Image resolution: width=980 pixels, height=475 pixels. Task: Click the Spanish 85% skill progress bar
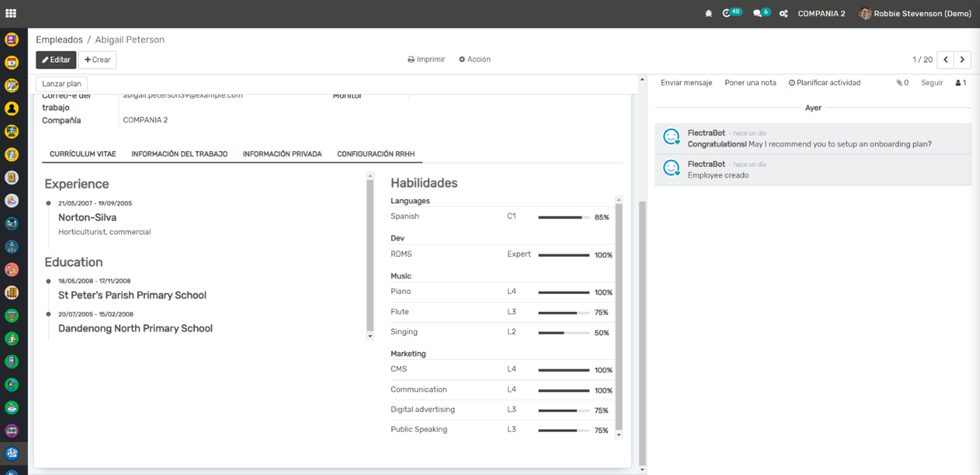coord(564,218)
